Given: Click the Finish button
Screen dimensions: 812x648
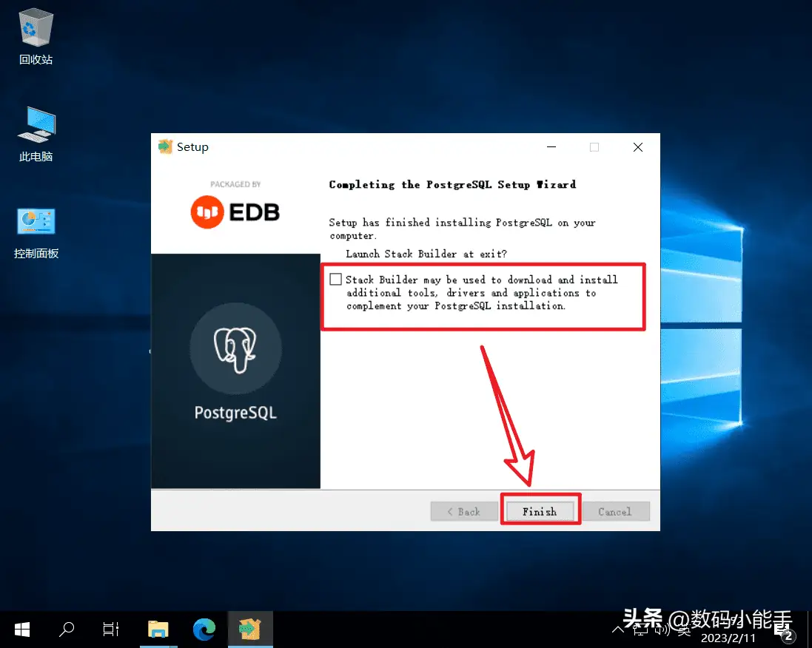Looking at the screenshot, I should [540, 511].
